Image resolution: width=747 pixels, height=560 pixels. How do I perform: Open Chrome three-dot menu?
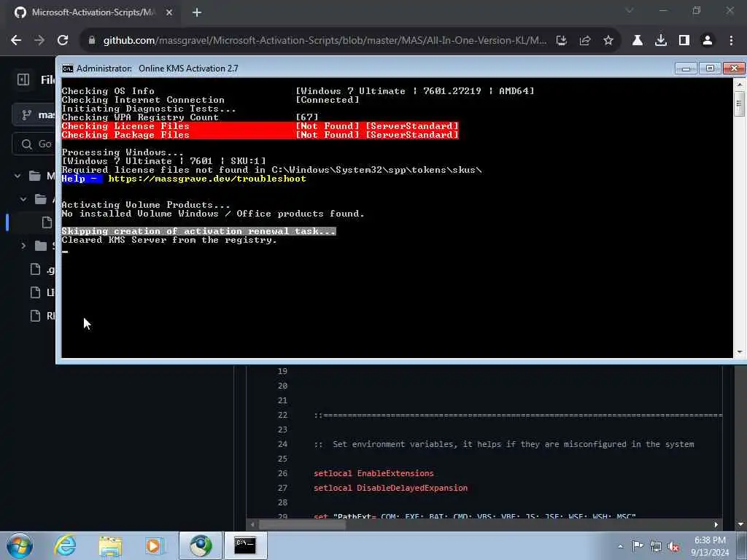[x=731, y=41]
